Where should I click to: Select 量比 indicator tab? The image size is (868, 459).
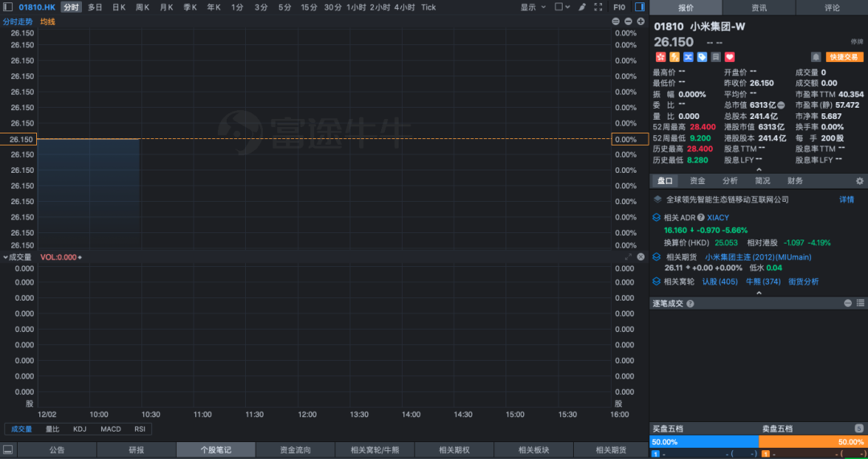52,429
